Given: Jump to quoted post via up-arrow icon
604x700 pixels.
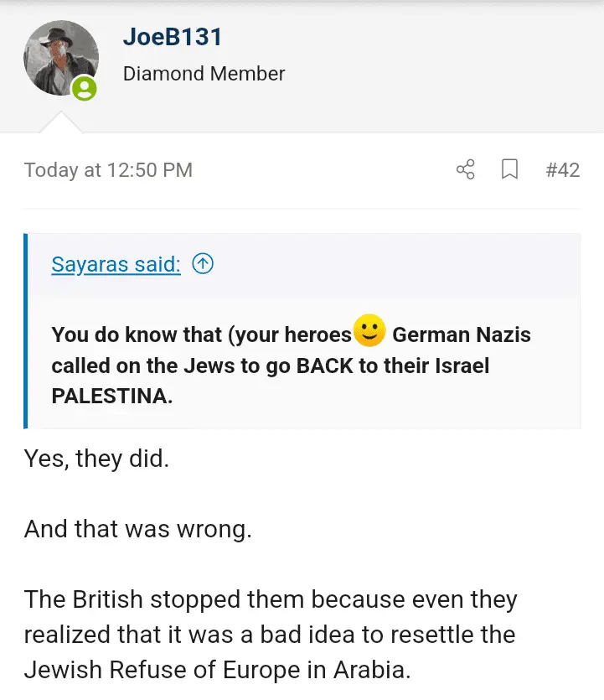Looking at the screenshot, I should point(203,264).
